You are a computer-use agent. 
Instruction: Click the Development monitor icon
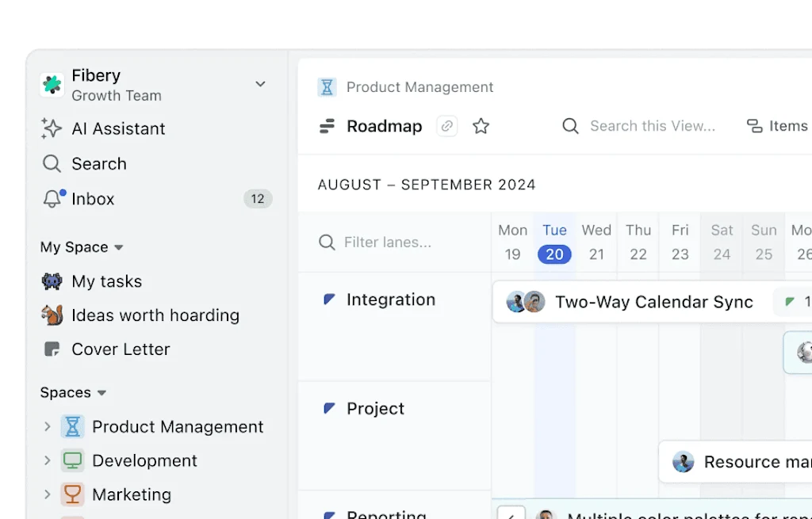72,460
